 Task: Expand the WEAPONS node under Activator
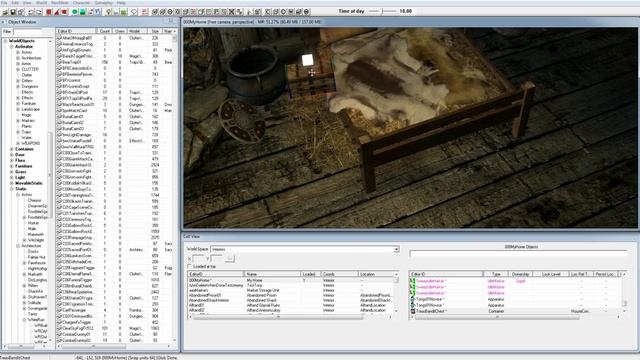click(x=18, y=143)
